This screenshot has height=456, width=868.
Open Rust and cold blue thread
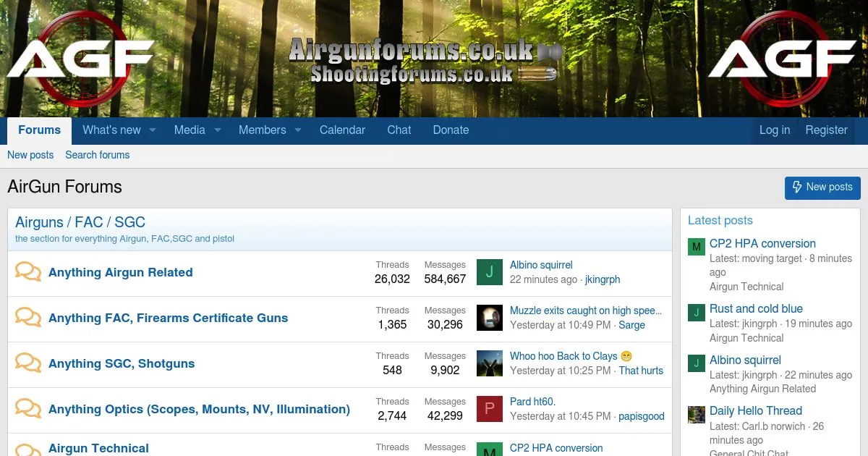coord(756,308)
